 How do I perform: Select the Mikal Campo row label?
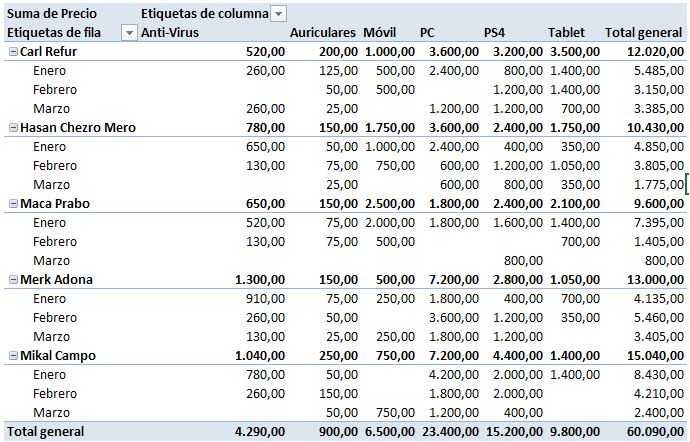(58, 356)
